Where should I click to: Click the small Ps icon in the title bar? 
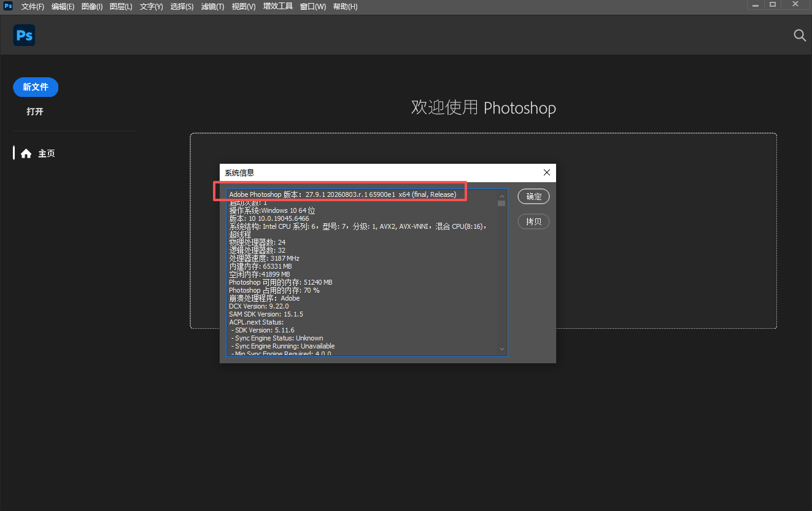point(8,6)
